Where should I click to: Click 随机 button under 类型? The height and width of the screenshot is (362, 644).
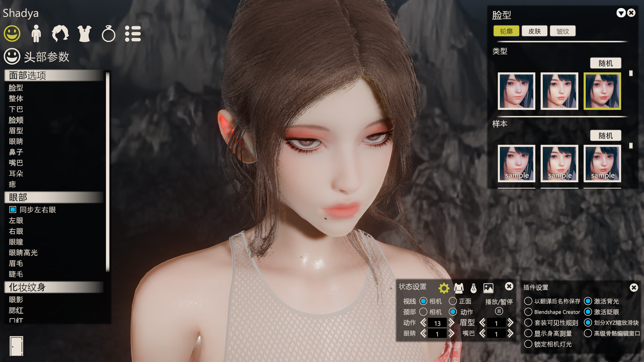coord(606,63)
